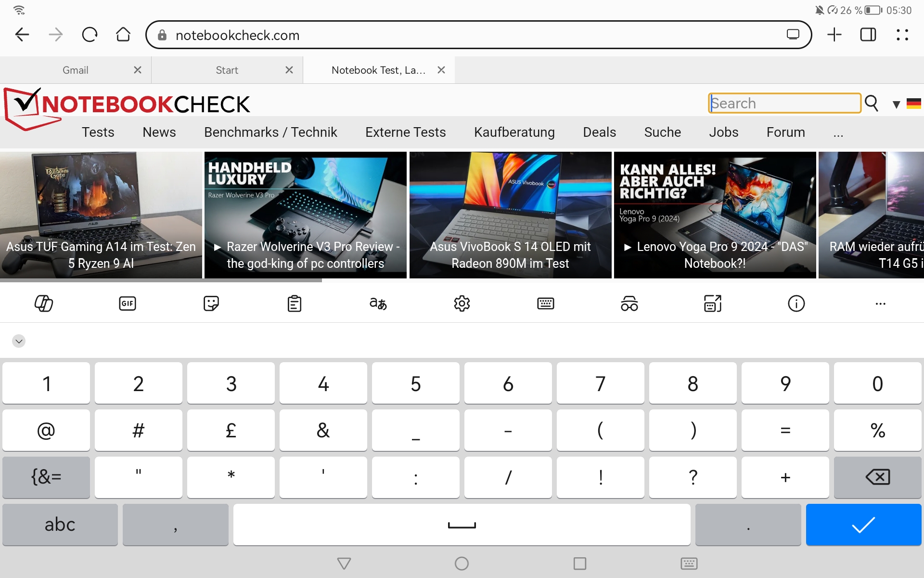
Task: Open the info icon in keyboard toolbar
Action: point(796,303)
